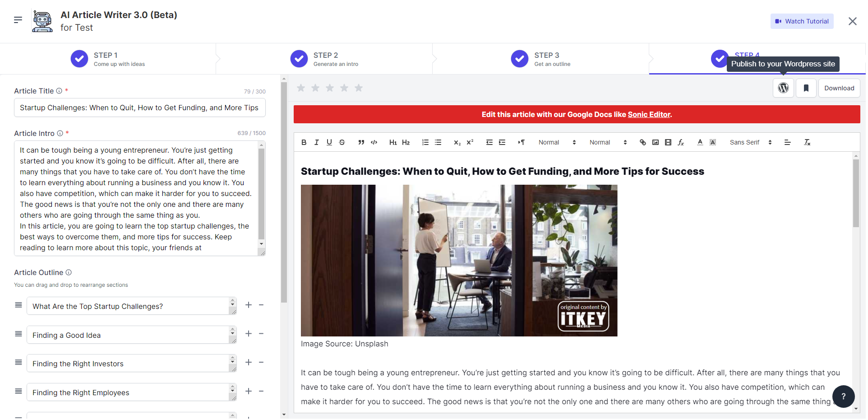Remove 'Finding the Right Investors' section
The width and height of the screenshot is (868, 420).
(x=261, y=363)
